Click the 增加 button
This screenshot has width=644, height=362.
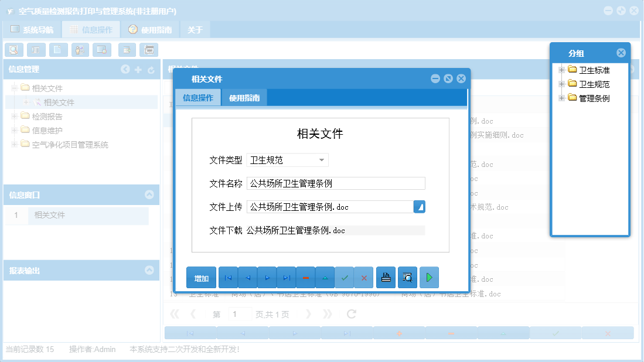click(x=201, y=277)
